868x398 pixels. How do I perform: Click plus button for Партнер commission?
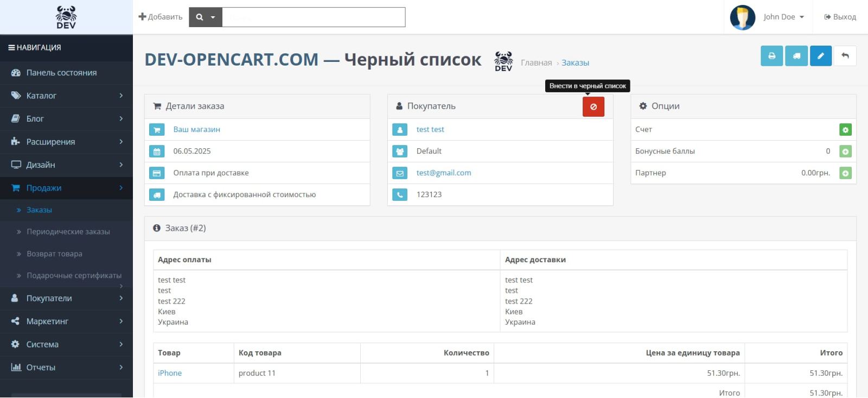[x=845, y=173]
